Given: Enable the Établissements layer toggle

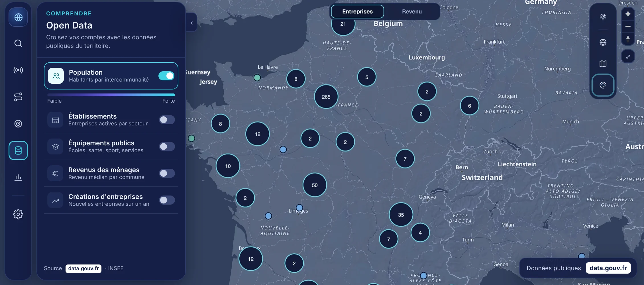Looking at the screenshot, I should point(167,120).
